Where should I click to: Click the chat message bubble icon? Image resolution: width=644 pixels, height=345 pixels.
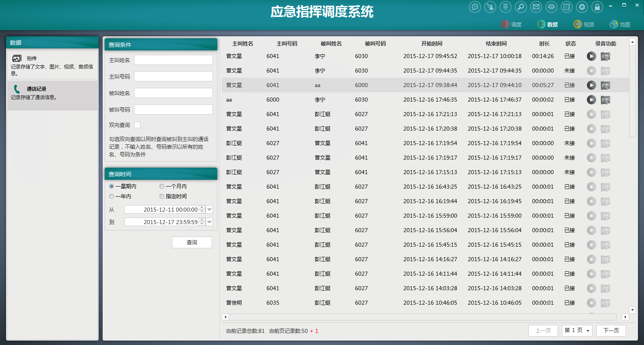[475, 7]
